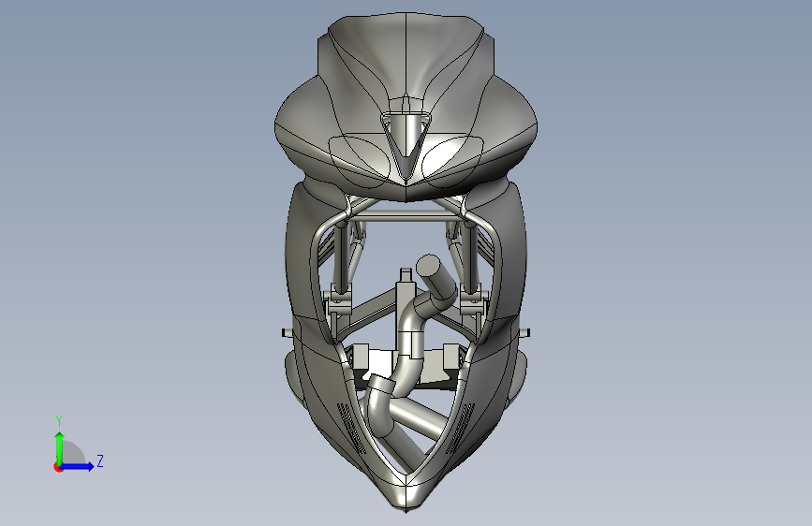Click the "Y" axis label
Viewport: 812px width, 526px height.
[x=59, y=420]
